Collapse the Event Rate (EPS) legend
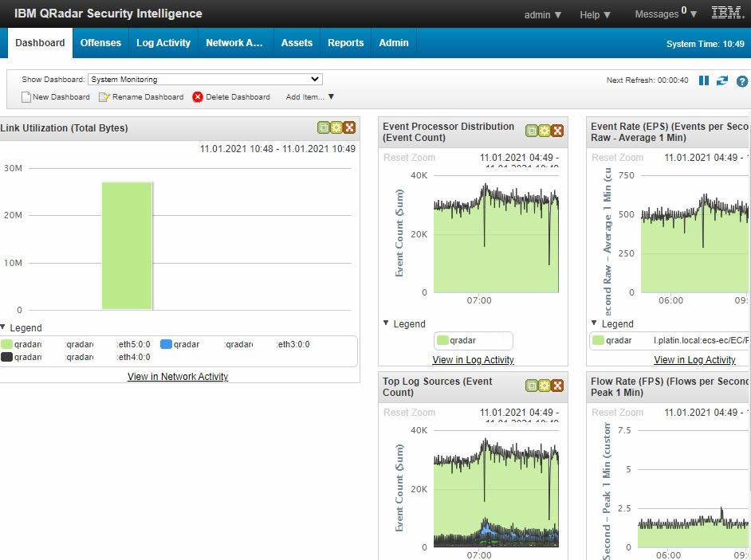 (595, 323)
